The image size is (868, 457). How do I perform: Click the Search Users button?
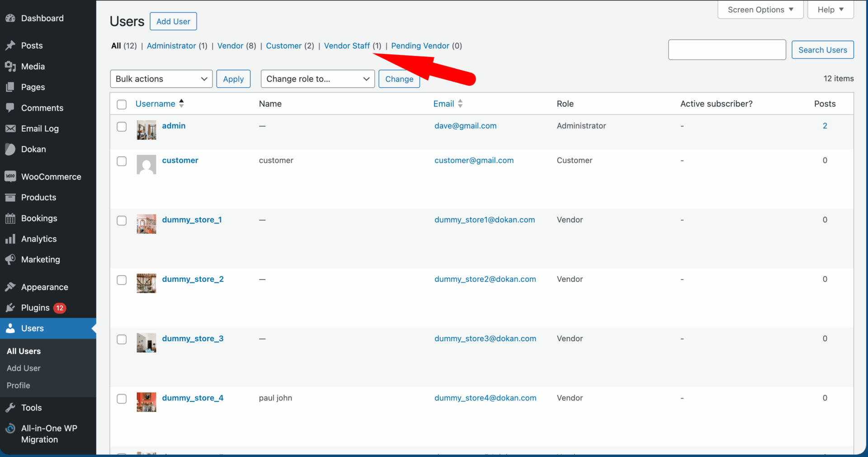(822, 50)
